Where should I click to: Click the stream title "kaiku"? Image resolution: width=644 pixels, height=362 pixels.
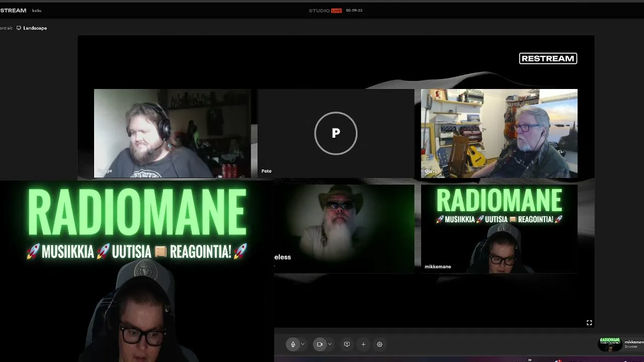tap(37, 11)
